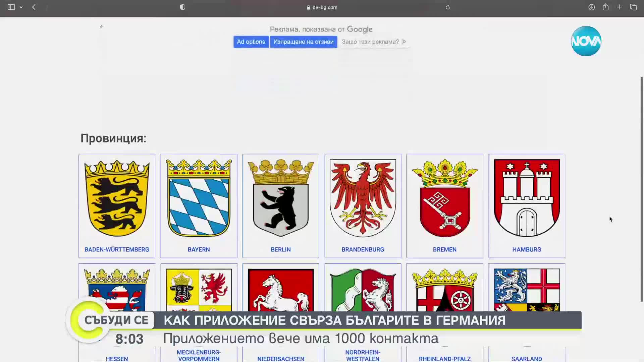
Task: Click the de-bg.com address bar
Action: [x=322, y=7]
